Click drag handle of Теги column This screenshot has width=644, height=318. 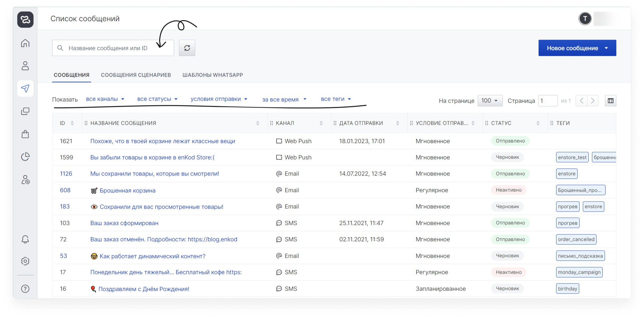click(552, 123)
